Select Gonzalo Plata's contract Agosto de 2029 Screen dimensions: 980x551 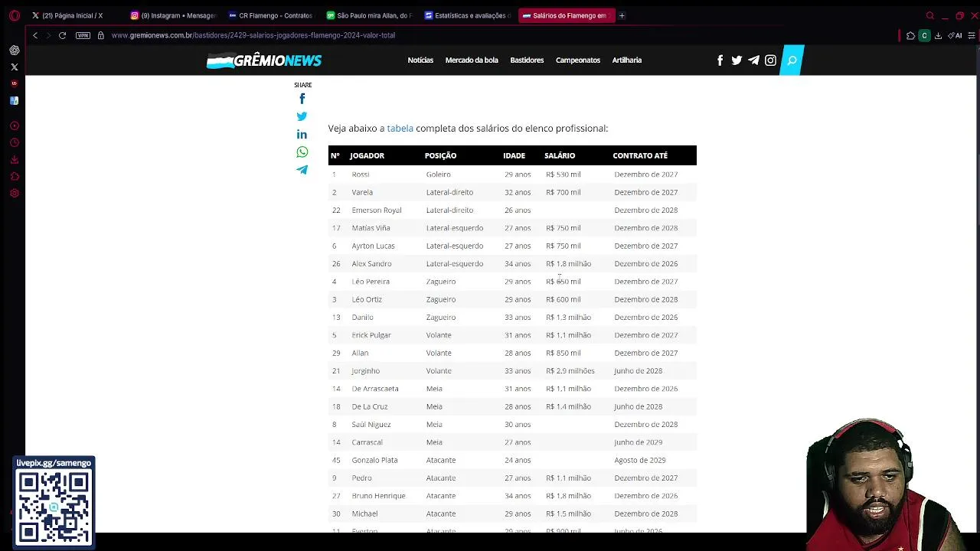[639, 461]
